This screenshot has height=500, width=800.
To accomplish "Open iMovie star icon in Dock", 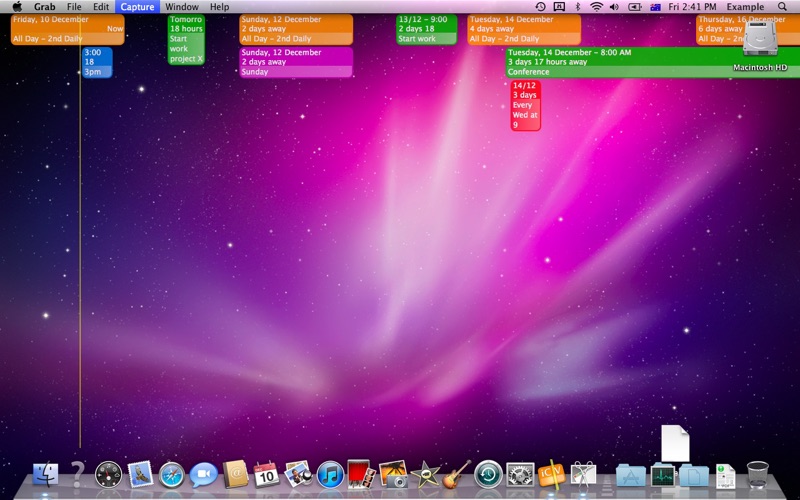I will point(425,474).
